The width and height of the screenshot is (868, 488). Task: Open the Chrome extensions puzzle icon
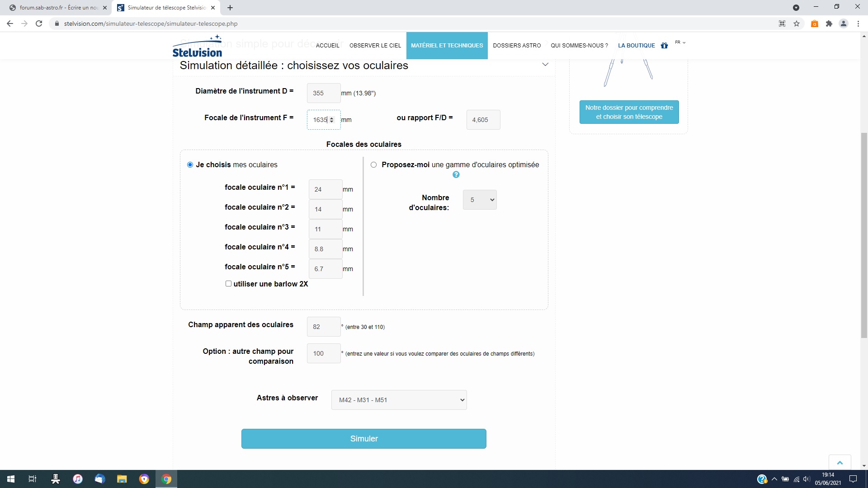pos(829,23)
